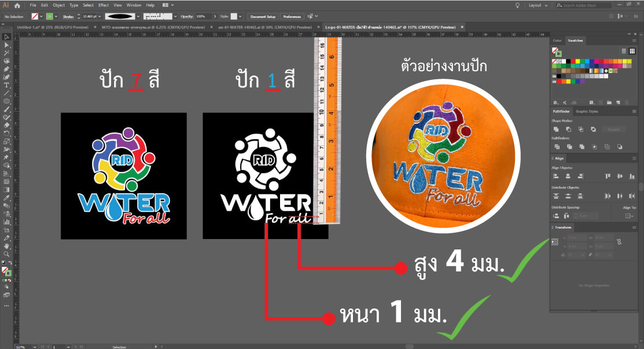Select the Zoom magnifier tool
The image size is (644, 349).
click(6, 254)
